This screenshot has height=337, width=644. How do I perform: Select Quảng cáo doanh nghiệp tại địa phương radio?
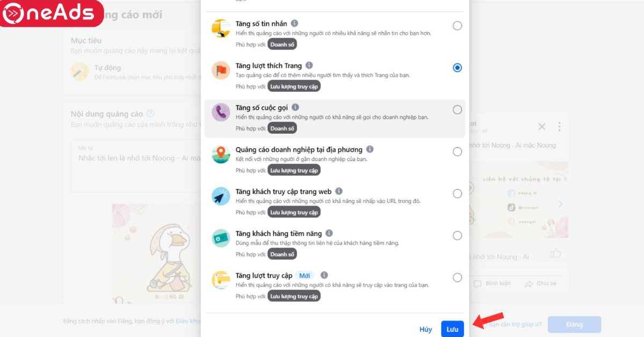(x=457, y=152)
